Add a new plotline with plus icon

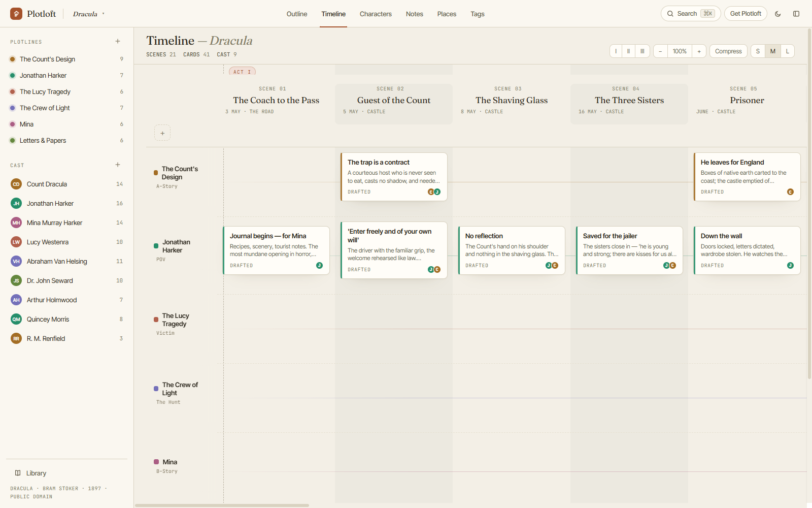[118, 41]
